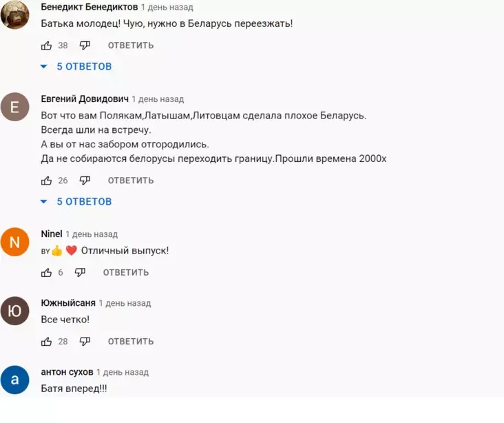Dislike Бенедикт Бенедиктов's comment
The image size is (504, 423).
pyautogui.click(x=85, y=45)
